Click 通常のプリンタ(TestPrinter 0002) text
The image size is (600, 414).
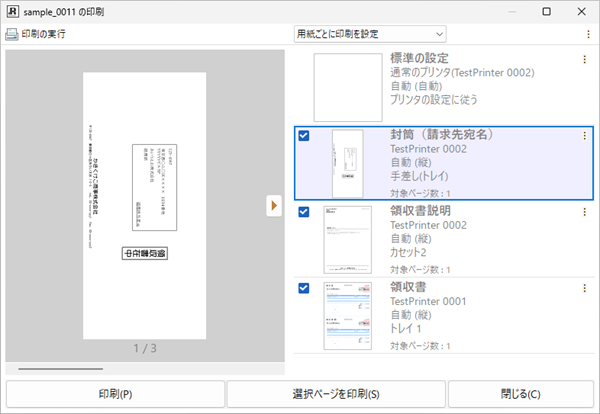[x=462, y=72]
